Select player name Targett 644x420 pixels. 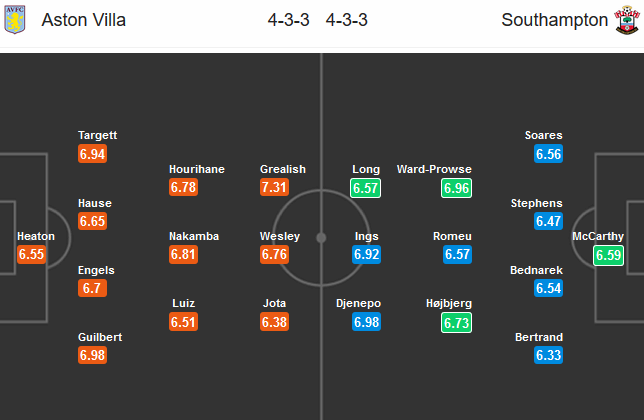coord(96,135)
